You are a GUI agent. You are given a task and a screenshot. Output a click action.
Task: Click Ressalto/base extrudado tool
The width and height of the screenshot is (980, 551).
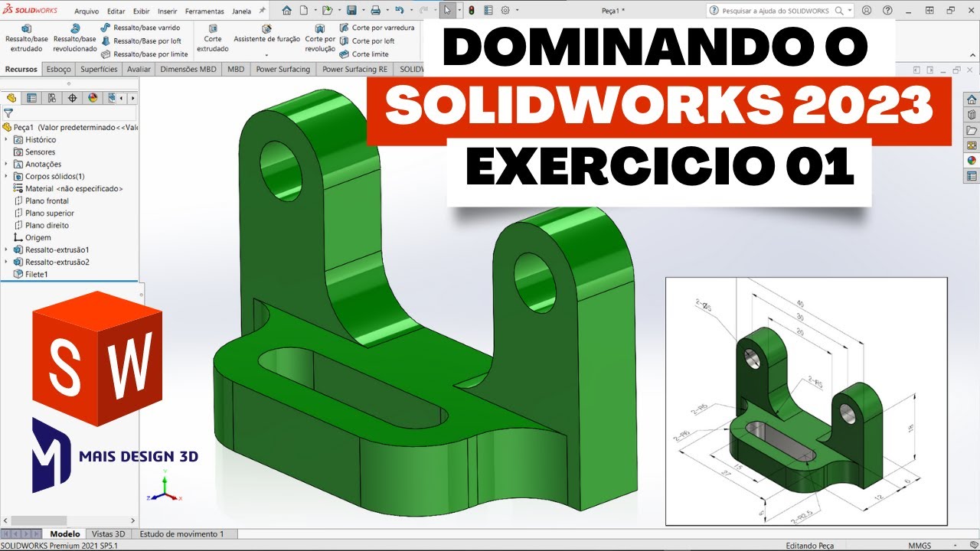coord(26,38)
